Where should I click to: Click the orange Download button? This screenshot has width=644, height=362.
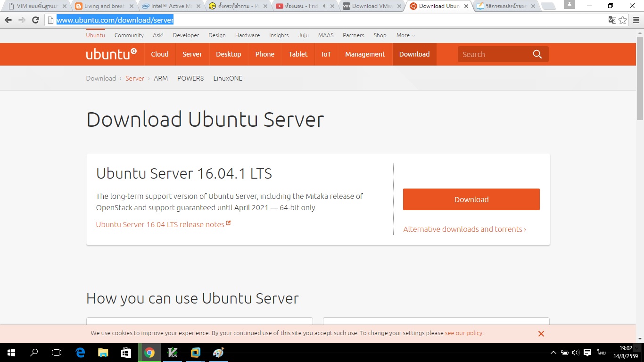pos(471,199)
